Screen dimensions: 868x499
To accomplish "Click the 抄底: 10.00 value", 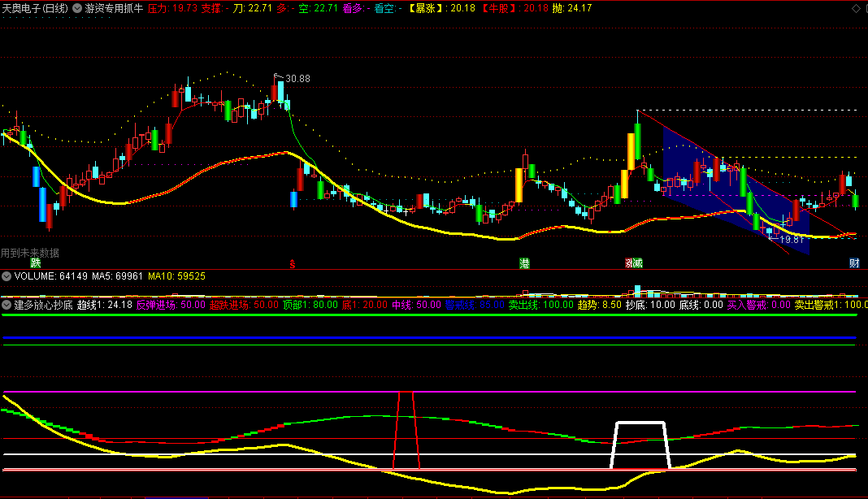I will [650, 305].
